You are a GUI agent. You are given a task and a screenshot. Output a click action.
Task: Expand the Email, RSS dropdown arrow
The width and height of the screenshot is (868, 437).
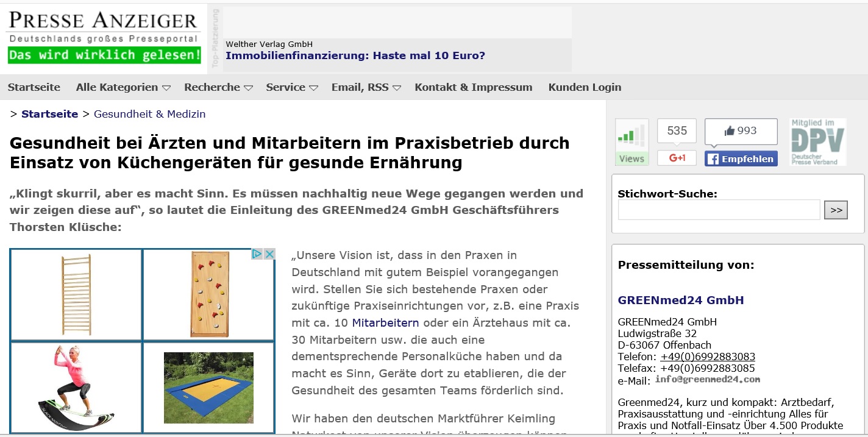coord(396,88)
